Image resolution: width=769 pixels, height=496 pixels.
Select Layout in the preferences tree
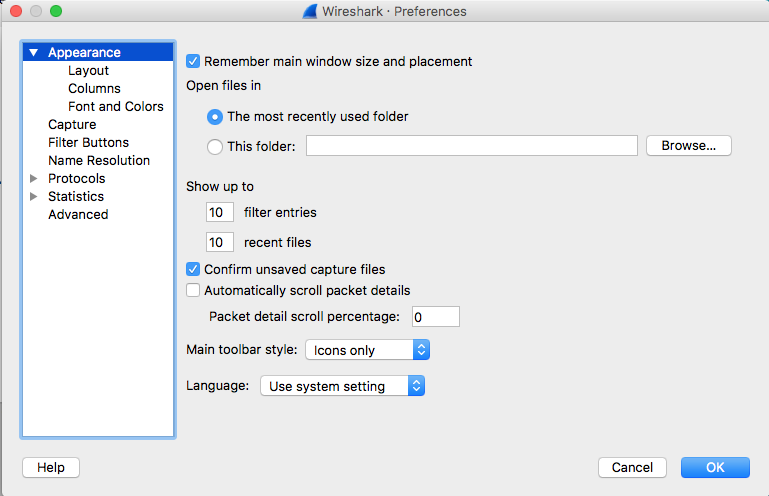[x=88, y=71]
